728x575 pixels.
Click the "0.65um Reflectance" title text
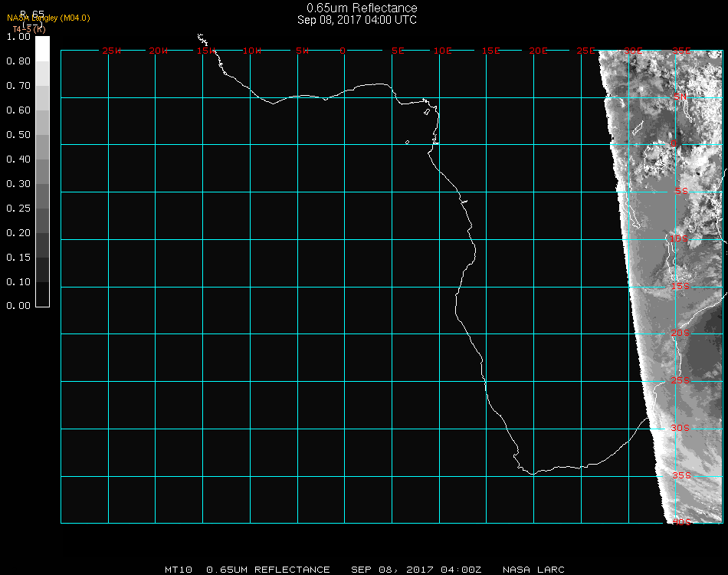(362, 8)
